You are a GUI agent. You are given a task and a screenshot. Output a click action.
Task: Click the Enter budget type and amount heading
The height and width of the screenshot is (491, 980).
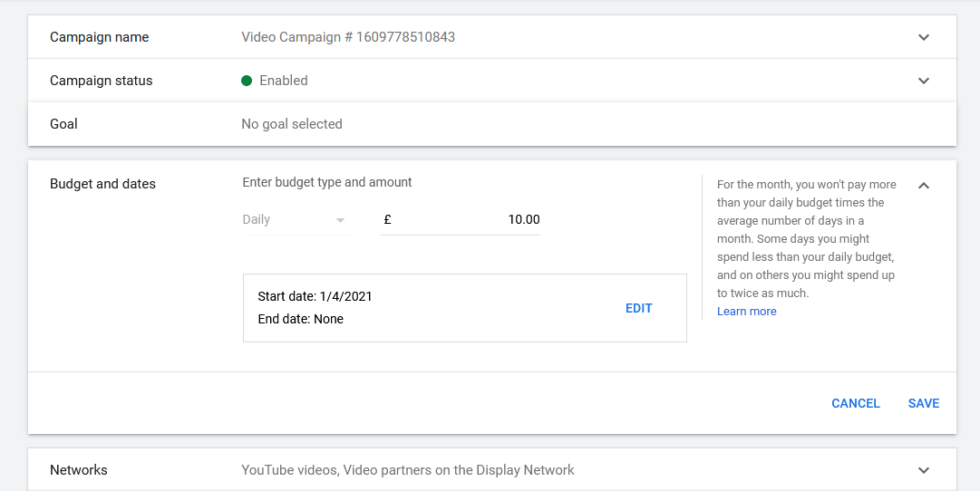327,182
